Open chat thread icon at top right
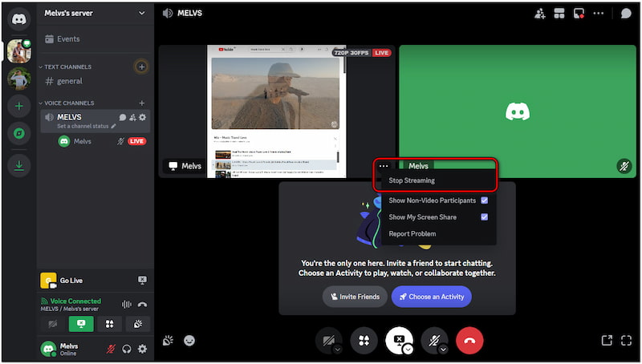The width and height of the screenshot is (642, 364). [626, 14]
